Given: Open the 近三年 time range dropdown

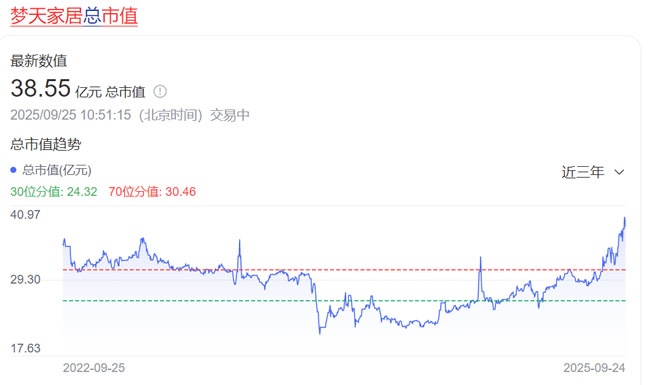Looking at the screenshot, I should click(593, 172).
